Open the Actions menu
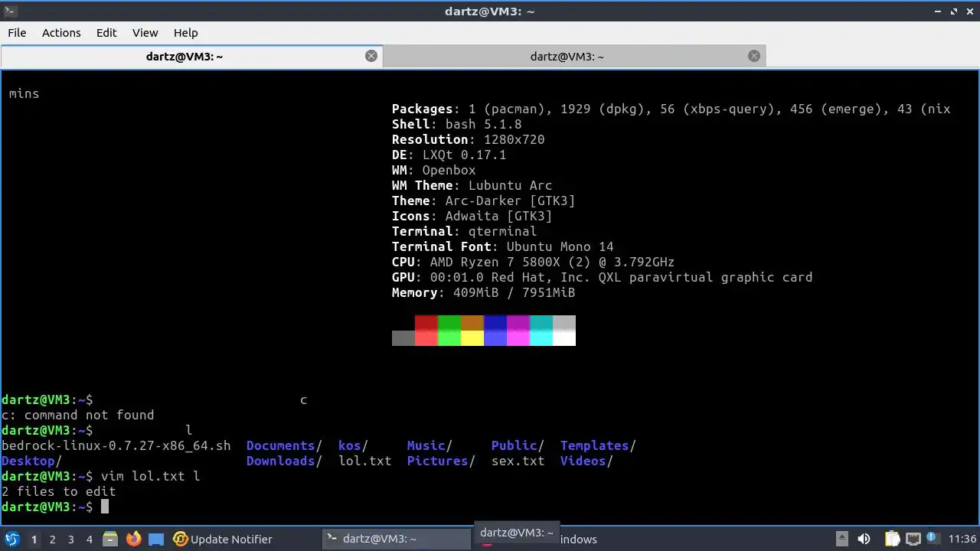The image size is (980, 551). (x=61, y=33)
